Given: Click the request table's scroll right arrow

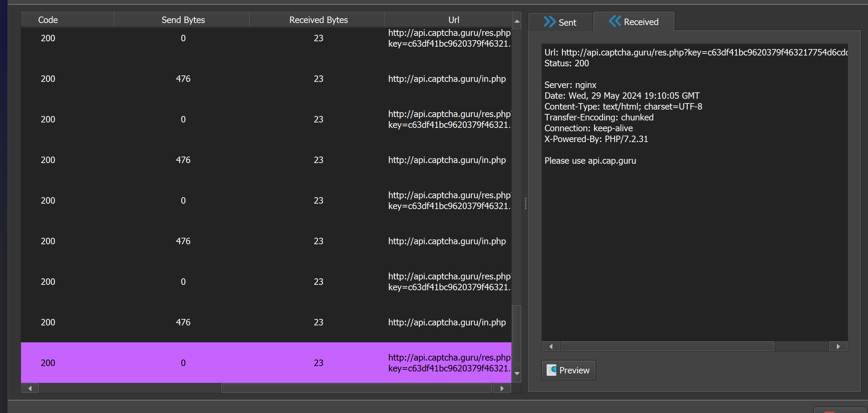Looking at the screenshot, I should point(502,388).
